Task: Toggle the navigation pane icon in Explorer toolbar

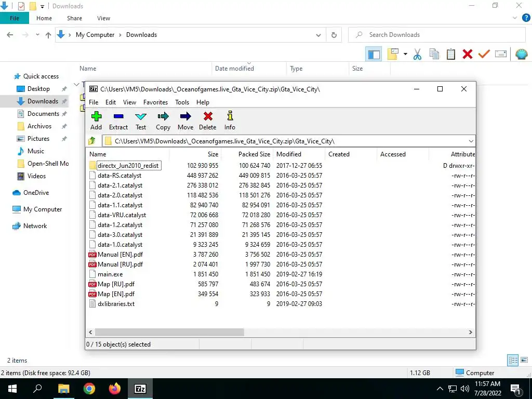Action: [x=374, y=54]
